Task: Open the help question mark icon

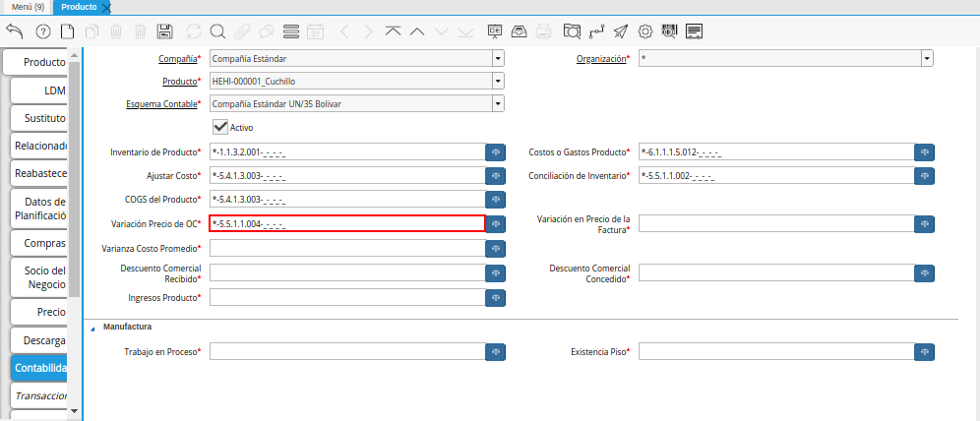Action: tap(42, 31)
